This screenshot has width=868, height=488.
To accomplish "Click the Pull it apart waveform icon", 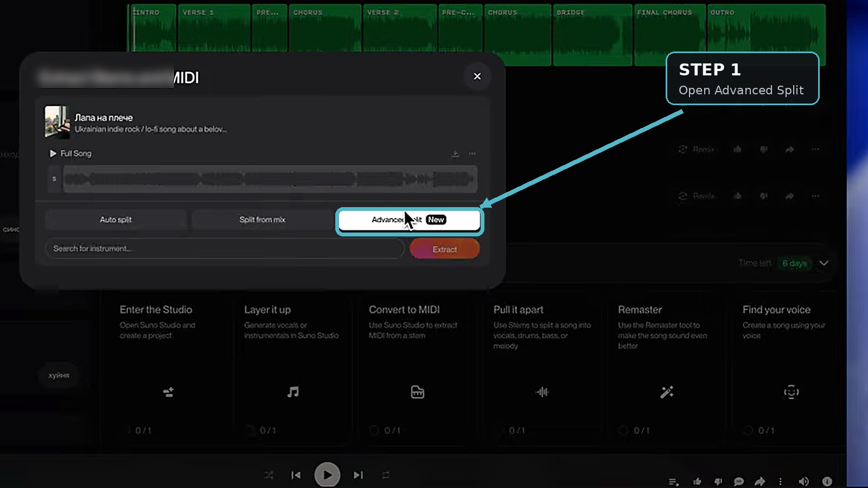I will 542,392.
